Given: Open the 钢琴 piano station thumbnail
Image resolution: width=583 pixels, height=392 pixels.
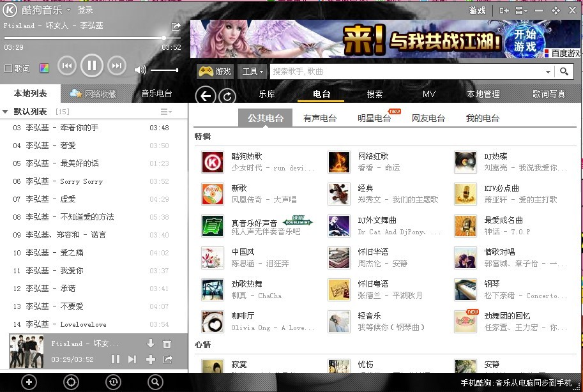Looking at the screenshot, I should pos(466,290).
